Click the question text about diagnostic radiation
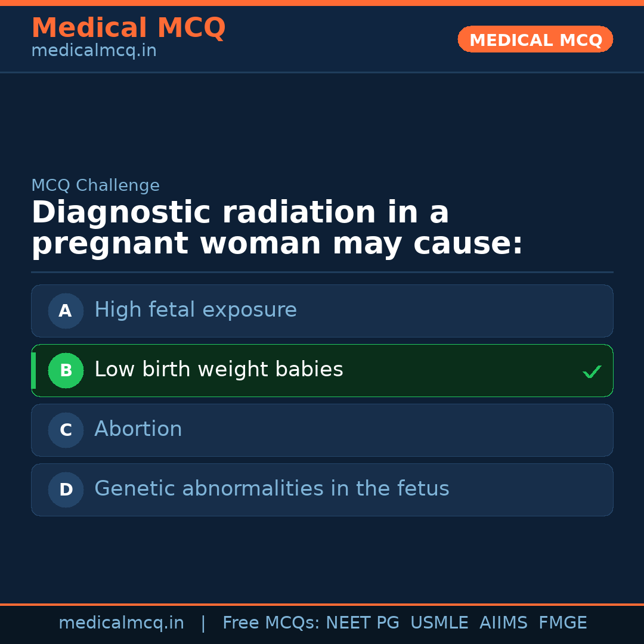The width and height of the screenshot is (644, 644). pyautogui.click(x=277, y=228)
